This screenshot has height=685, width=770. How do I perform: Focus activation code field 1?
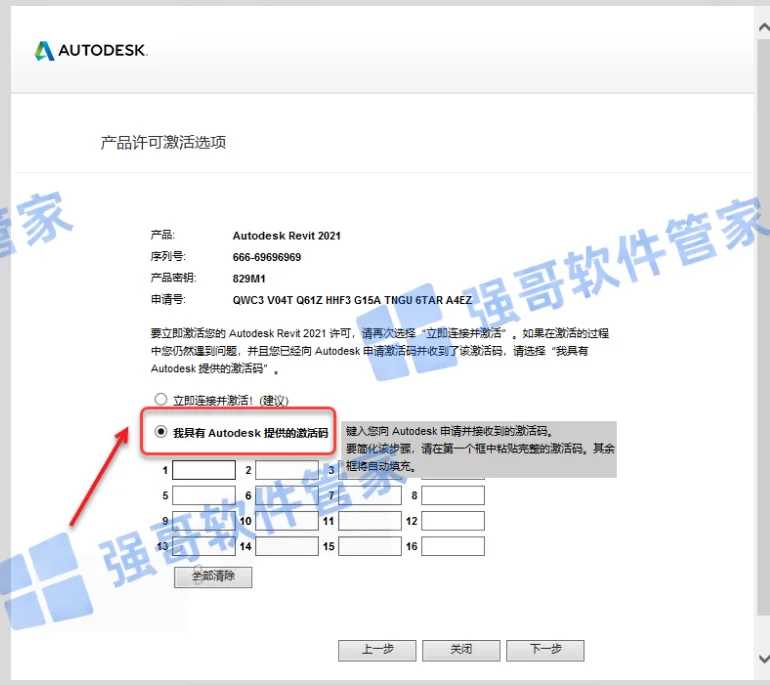[x=204, y=470]
